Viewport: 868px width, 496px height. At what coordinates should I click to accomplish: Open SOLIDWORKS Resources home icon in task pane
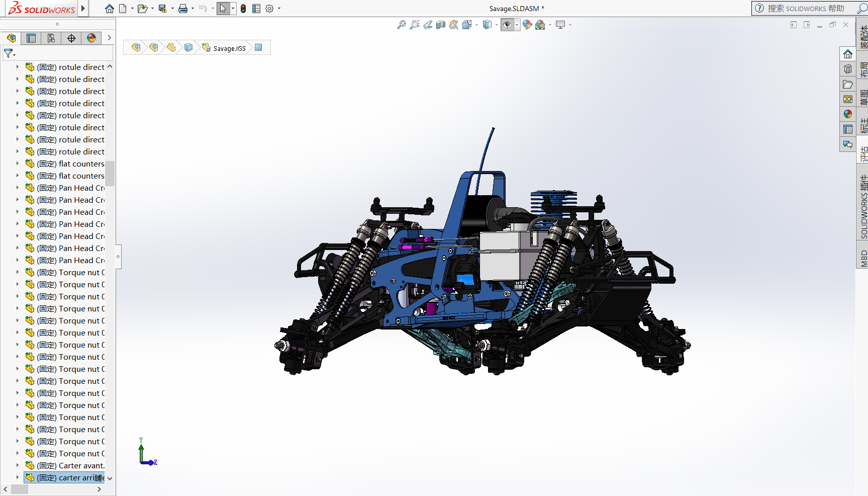(x=848, y=54)
